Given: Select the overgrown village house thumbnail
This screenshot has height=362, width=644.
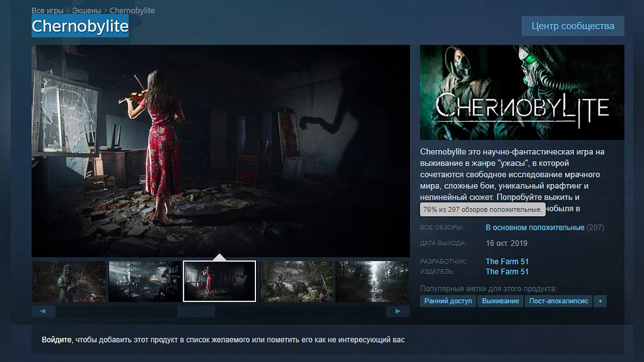Looking at the screenshot, I should pos(296,281).
